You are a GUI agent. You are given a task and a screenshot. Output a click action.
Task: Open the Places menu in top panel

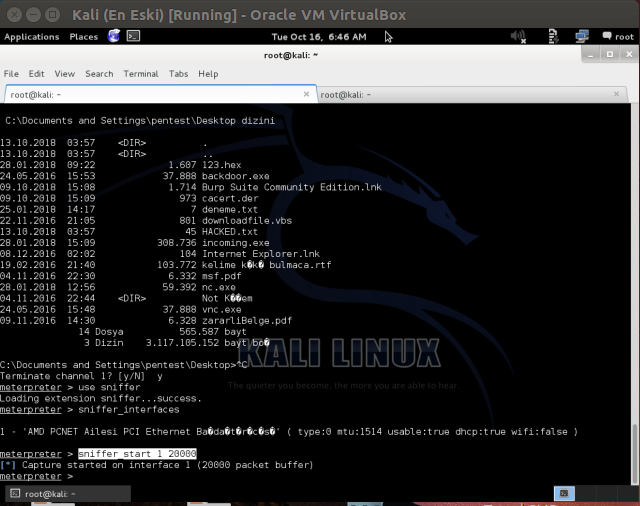[84, 37]
